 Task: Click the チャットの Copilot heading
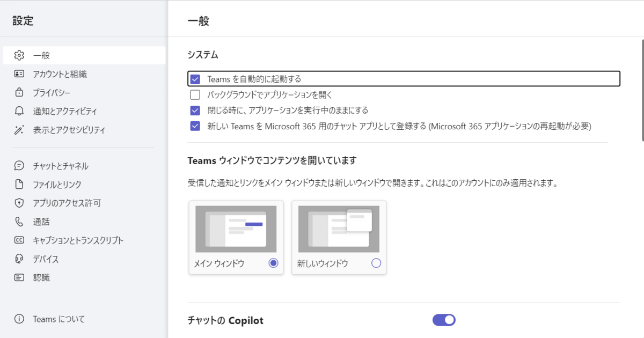[225, 320]
